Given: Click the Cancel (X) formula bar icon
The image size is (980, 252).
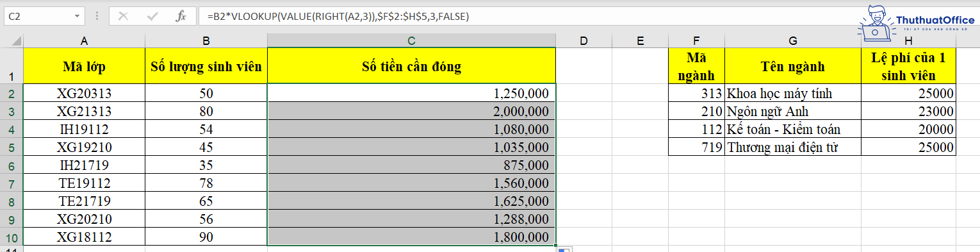Looking at the screenshot, I should [x=123, y=16].
